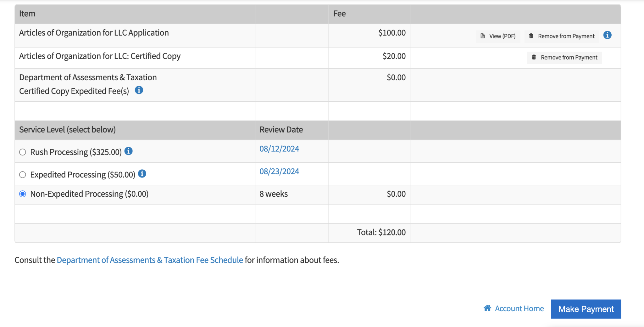Go to Account Home link
Image resolution: width=644 pixels, height=327 pixels.
coord(519,308)
